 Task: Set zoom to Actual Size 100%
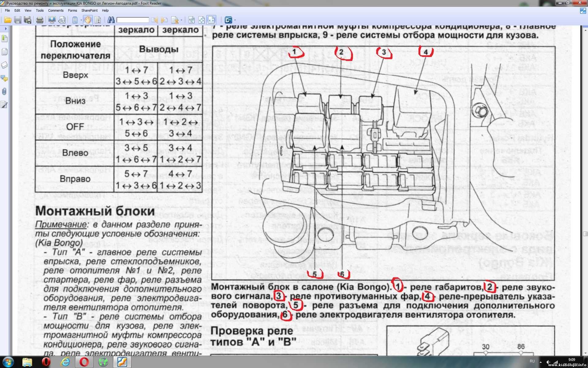(x=192, y=20)
